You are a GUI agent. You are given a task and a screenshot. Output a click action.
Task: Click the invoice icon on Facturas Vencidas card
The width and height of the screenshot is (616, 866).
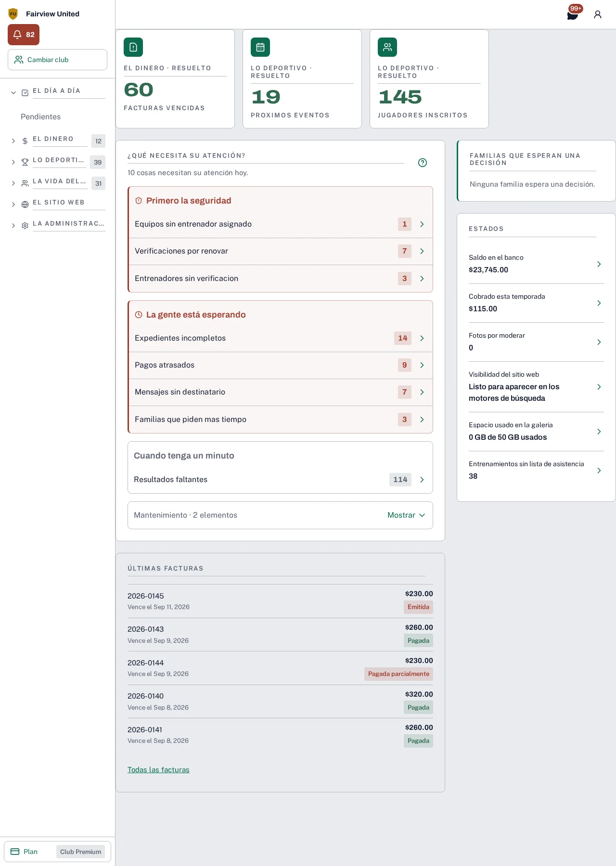(133, 47)
